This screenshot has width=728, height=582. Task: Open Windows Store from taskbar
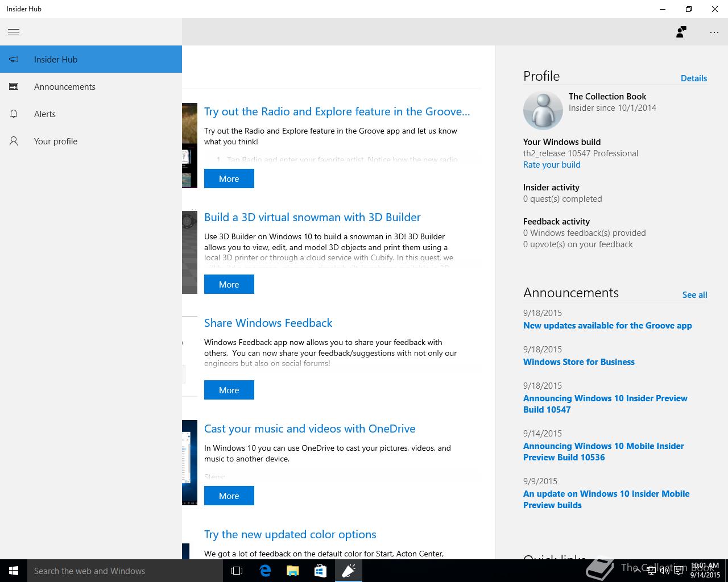[x=320, y=571]
